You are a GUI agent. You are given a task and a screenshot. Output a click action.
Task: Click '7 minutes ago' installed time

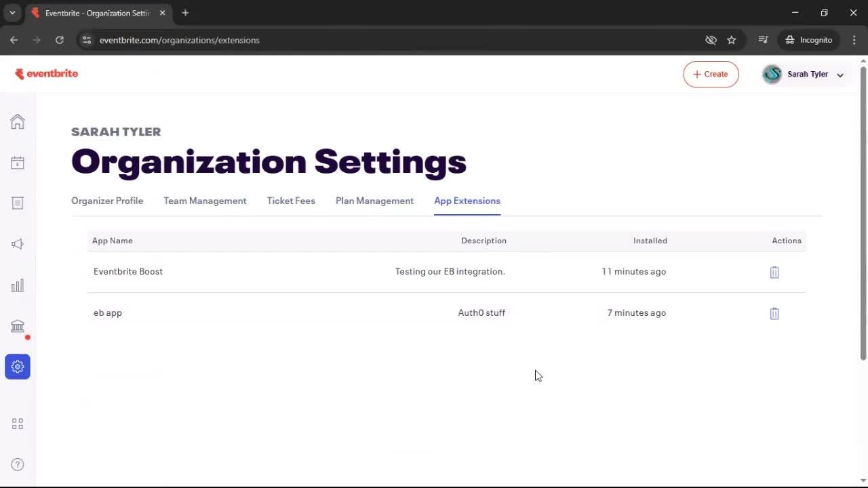pyautogui.click(x=637, y=312)
